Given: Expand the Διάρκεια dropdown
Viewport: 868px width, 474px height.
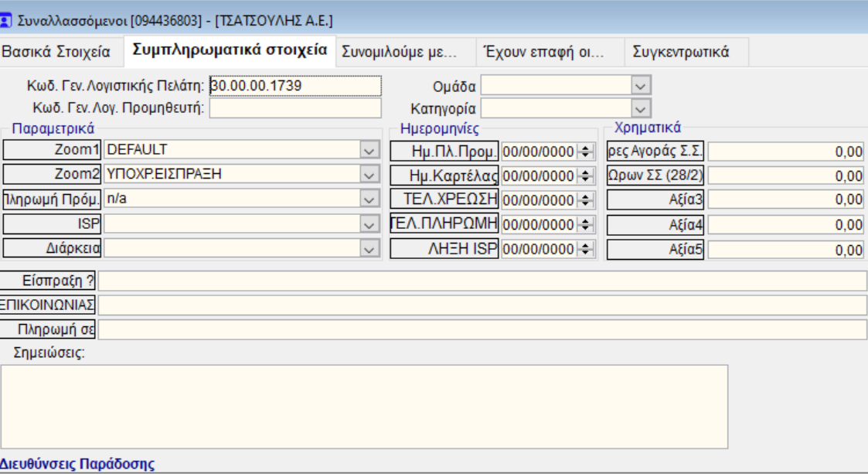Looking at the screenshot, I should 370,250.
